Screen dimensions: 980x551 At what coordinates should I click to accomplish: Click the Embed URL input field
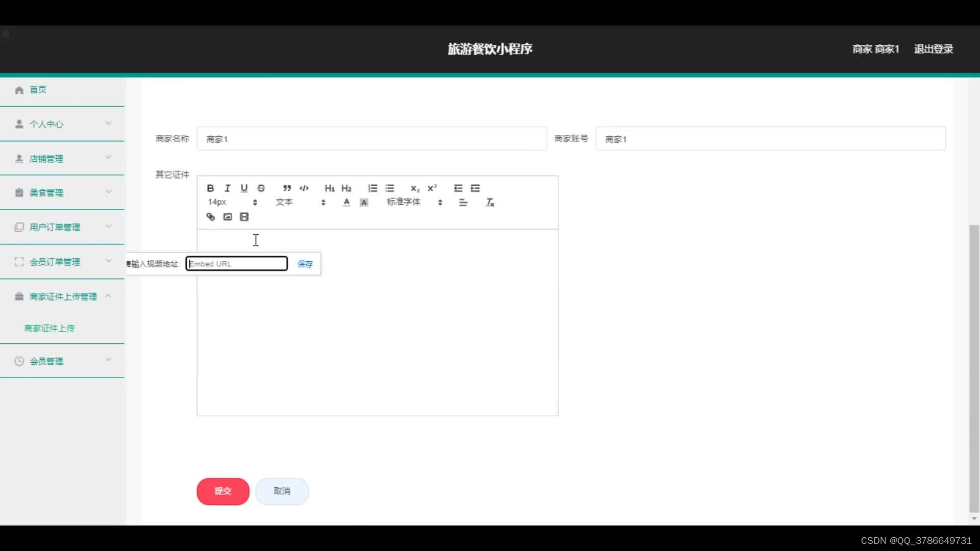tap(236, 264)
